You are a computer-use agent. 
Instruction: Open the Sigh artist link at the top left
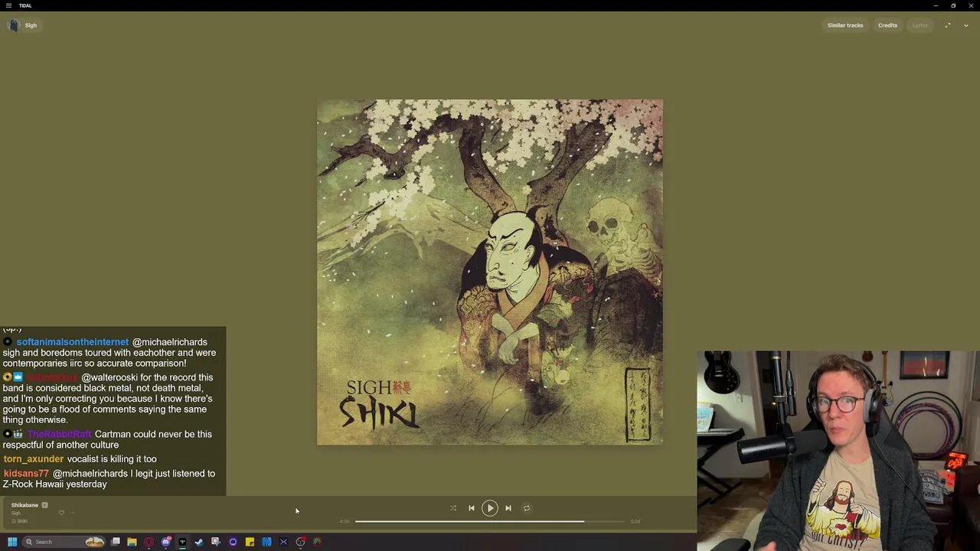31,25
